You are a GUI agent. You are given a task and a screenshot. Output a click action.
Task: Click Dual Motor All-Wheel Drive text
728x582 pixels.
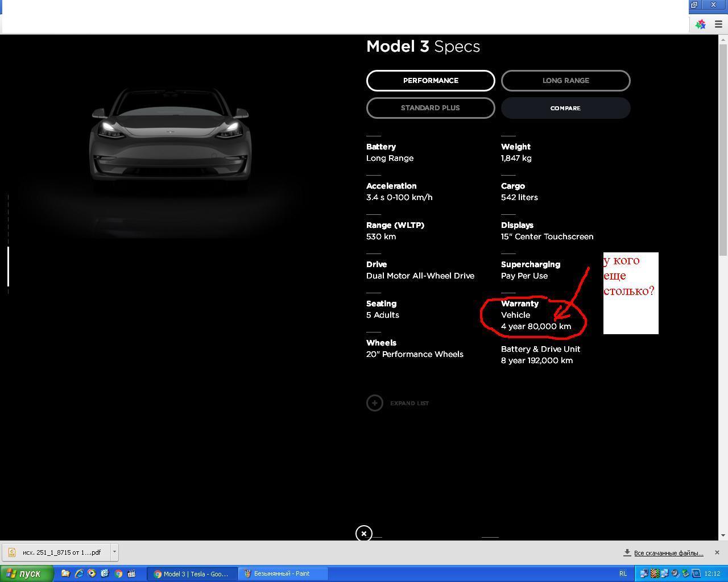[420, 276]
